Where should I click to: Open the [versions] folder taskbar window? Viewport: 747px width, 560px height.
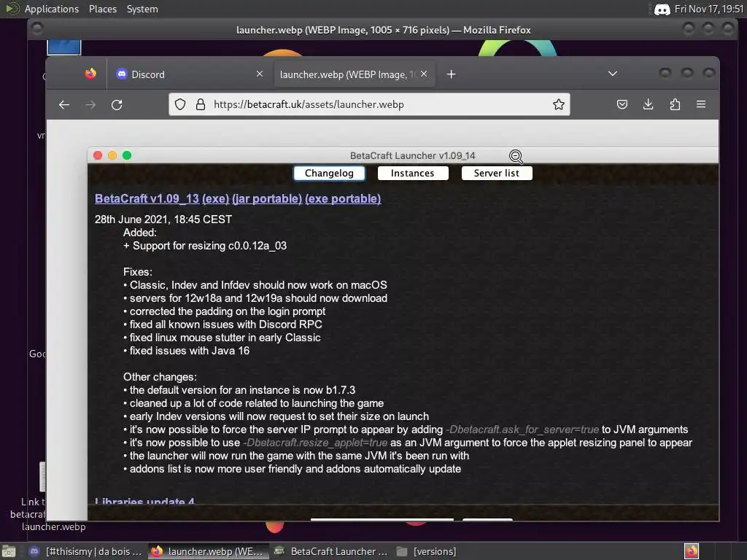pos(426,551)
